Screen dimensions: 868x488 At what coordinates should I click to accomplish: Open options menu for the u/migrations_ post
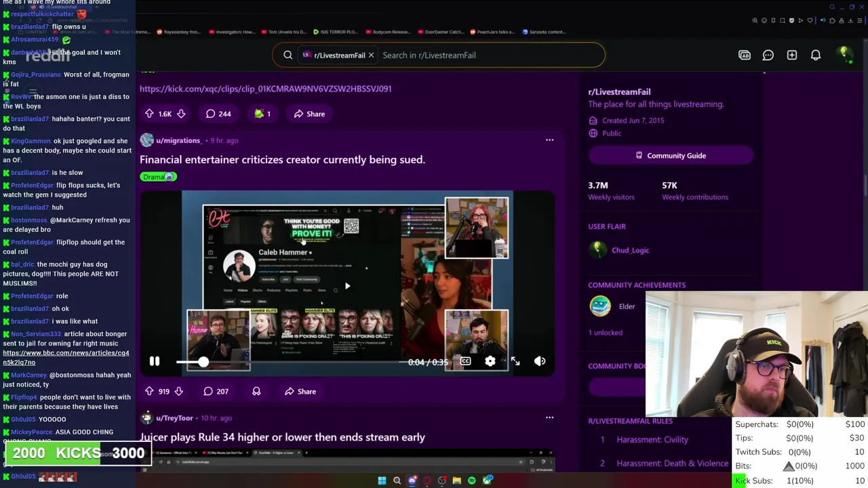click(x=549, y=140)
